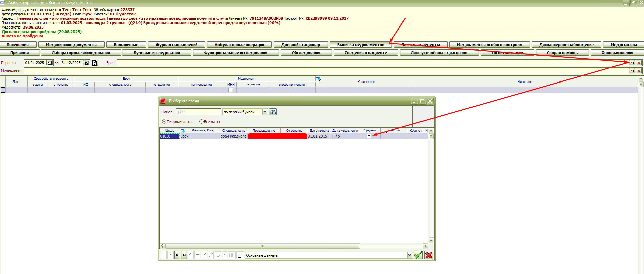Expand the Основные данные dropdown
The width and height of the screenshot is (644, 274).
click(x=410, y=255)
